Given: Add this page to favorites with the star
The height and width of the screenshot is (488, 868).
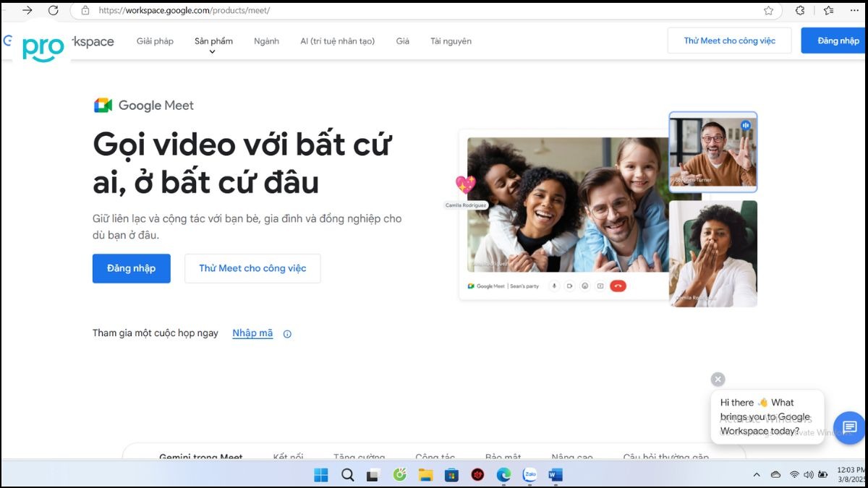Looking at the screenshot, I should coord(768,11).
